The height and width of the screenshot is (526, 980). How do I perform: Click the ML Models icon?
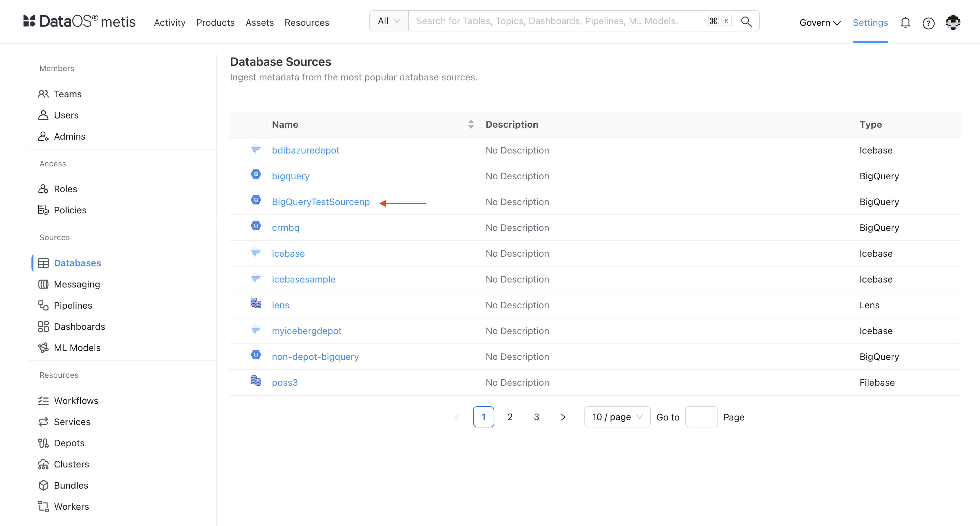43,348
